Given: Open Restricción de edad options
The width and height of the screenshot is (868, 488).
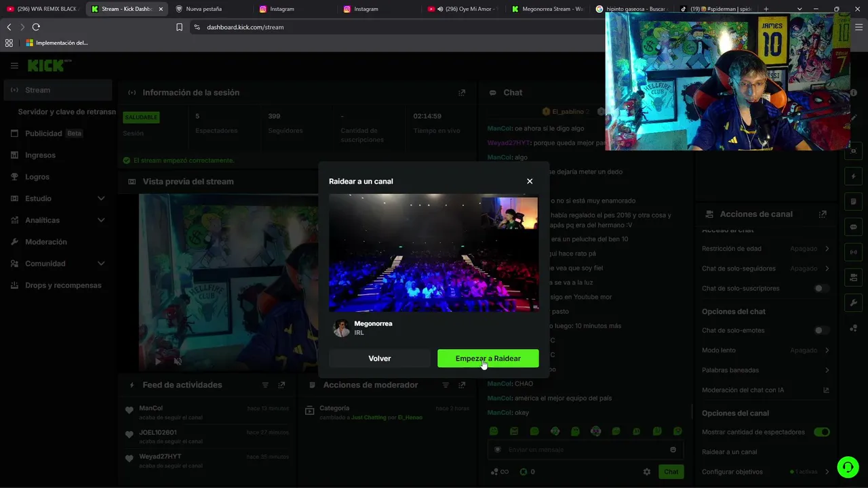Looking at the screenshot, I should point(766,249).
